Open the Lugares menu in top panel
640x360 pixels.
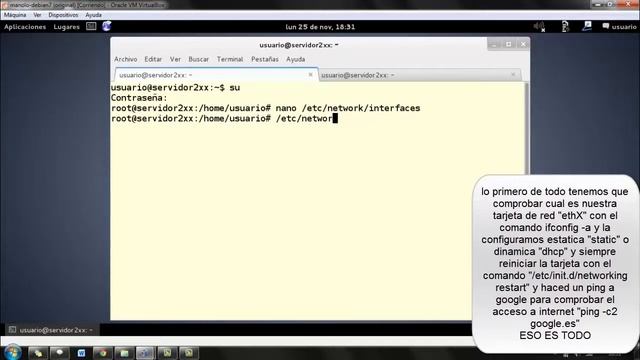pyautogui.click(x=67, y=27)
